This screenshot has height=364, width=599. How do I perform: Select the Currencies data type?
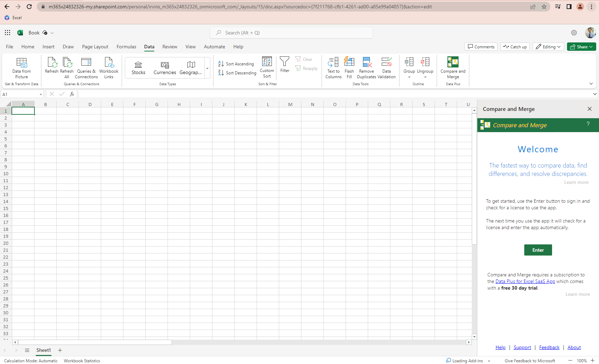click(165, 68)
